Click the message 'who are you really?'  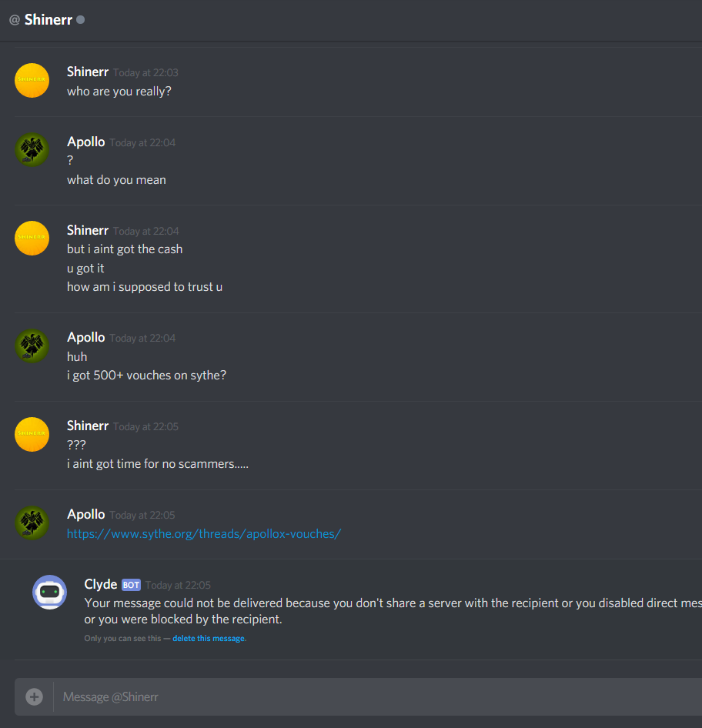coord(119,92)
